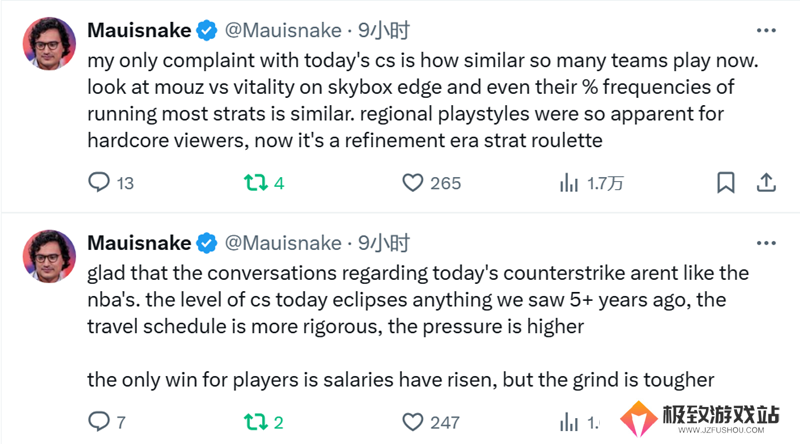Open more options on the first tweet
Image resolution: width=800 pixels, height=444 pixels.
click(x=766, y=31)
